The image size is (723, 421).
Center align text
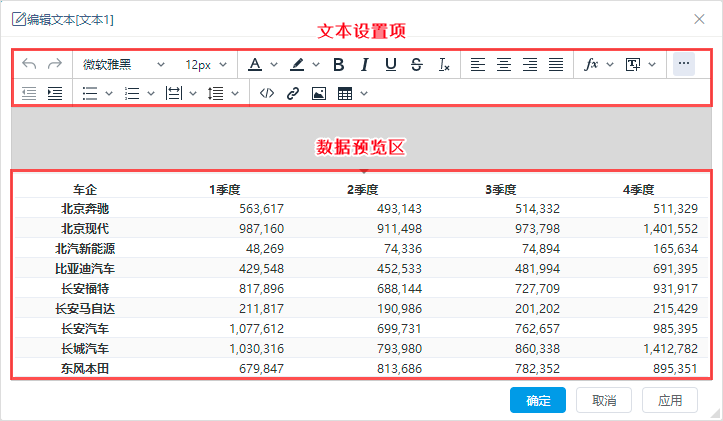click(x=504, y=65)
